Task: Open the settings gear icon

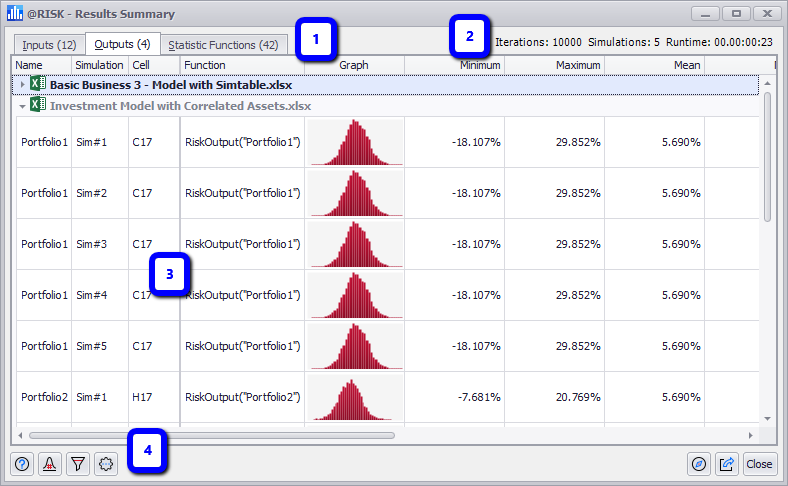Action: 105,464
